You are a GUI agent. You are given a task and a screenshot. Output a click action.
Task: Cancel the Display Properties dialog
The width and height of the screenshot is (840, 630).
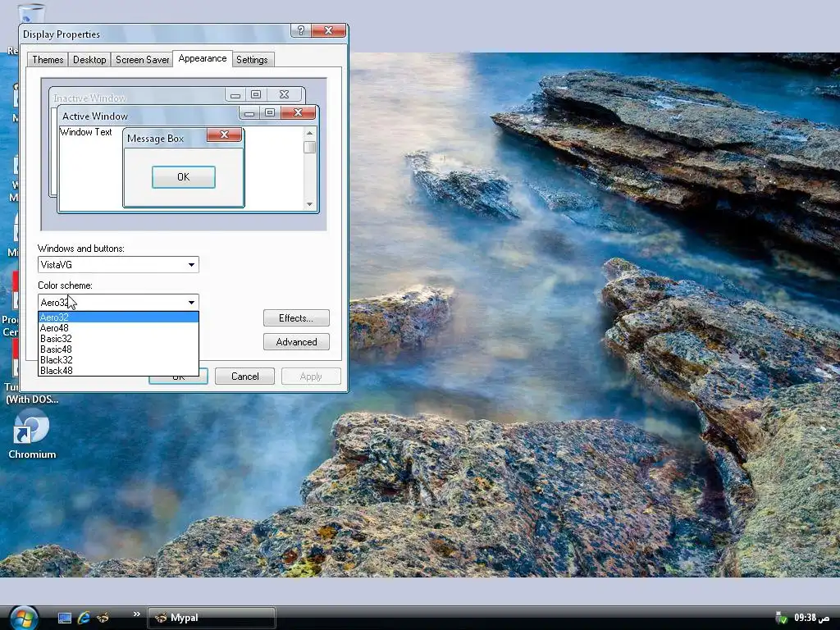pos(244,376)
